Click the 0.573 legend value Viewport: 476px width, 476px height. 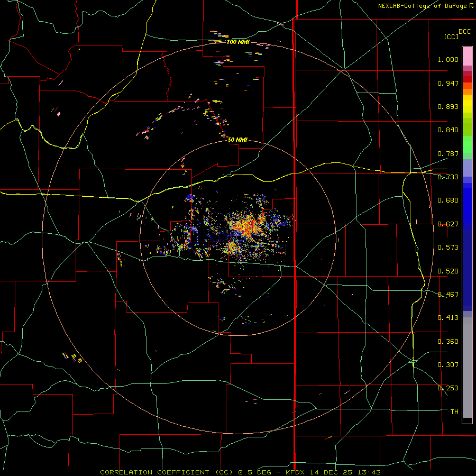pos(448,248)
